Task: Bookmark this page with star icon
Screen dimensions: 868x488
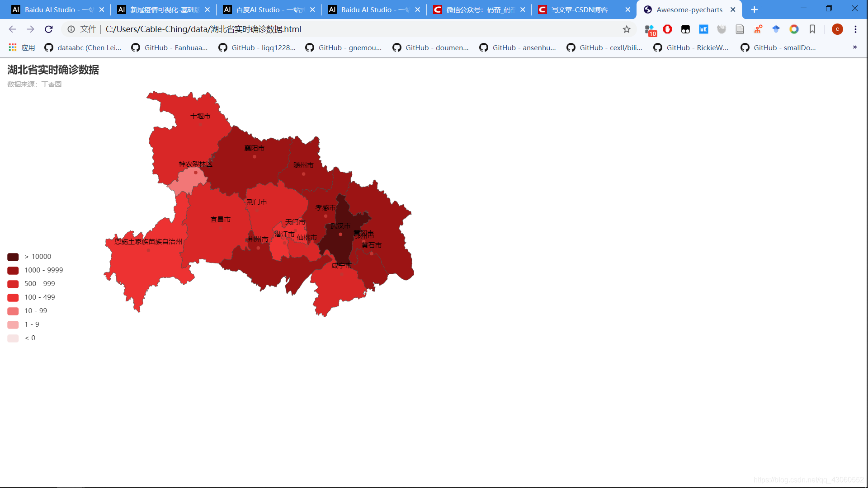Action: click(x=627, y=29)
